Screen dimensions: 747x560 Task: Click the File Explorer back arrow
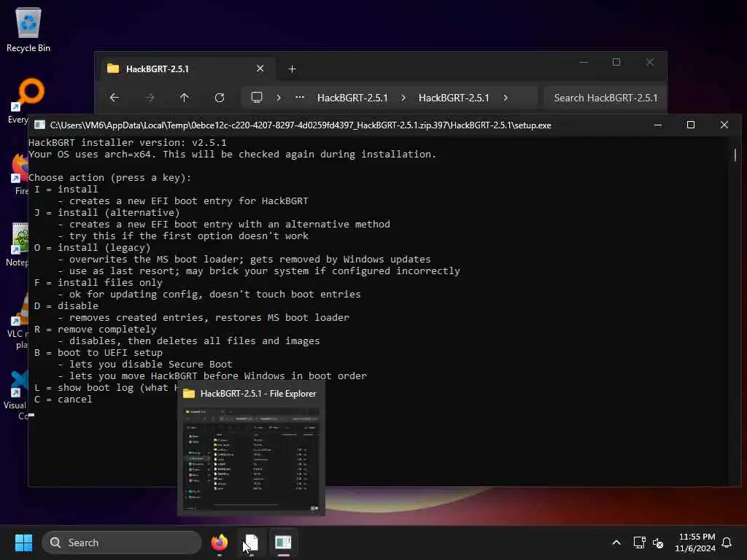pos(115,98)
